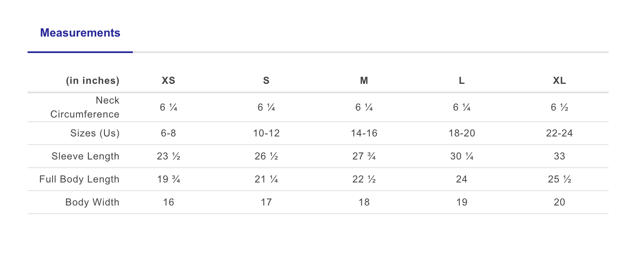The image size is (644, 277).
Task: Click the Sizes (Us) row label
Action: pos(95,133)
